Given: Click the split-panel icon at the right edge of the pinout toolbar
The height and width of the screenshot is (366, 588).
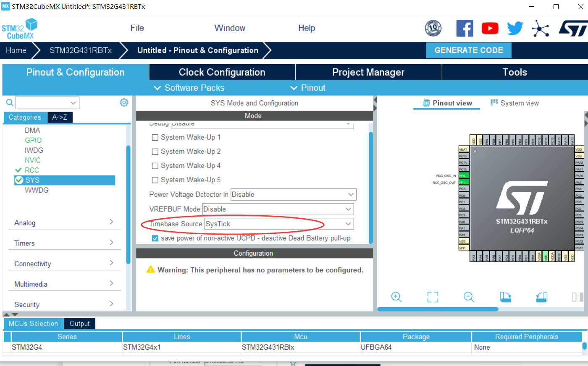Looking at the screenshot, I should pyautogui.click(x=577, y=297).
